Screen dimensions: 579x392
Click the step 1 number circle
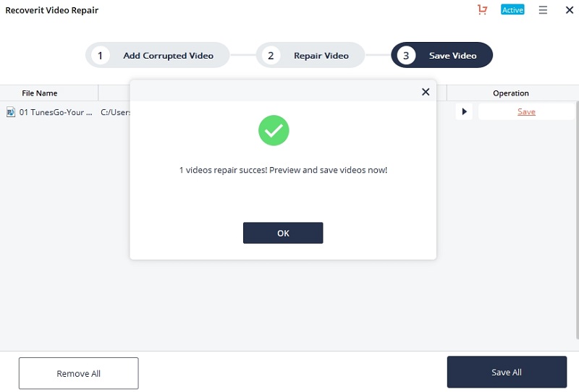point(100,56)
